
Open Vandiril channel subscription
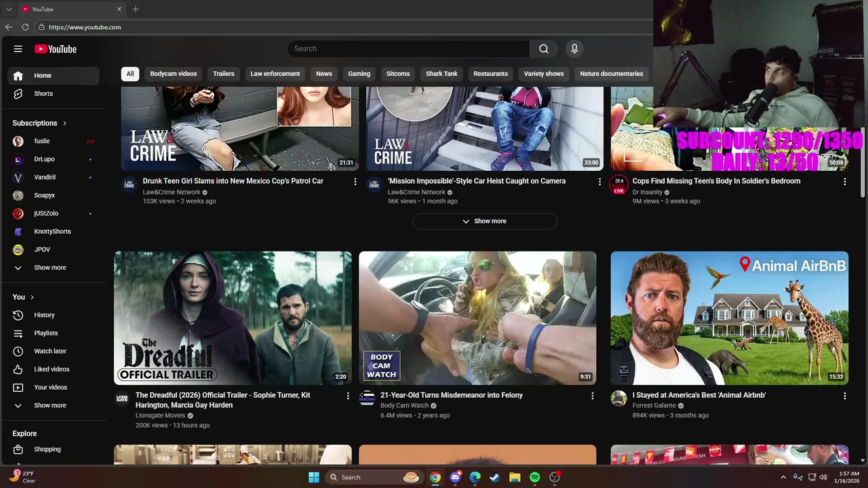(54, 178)
